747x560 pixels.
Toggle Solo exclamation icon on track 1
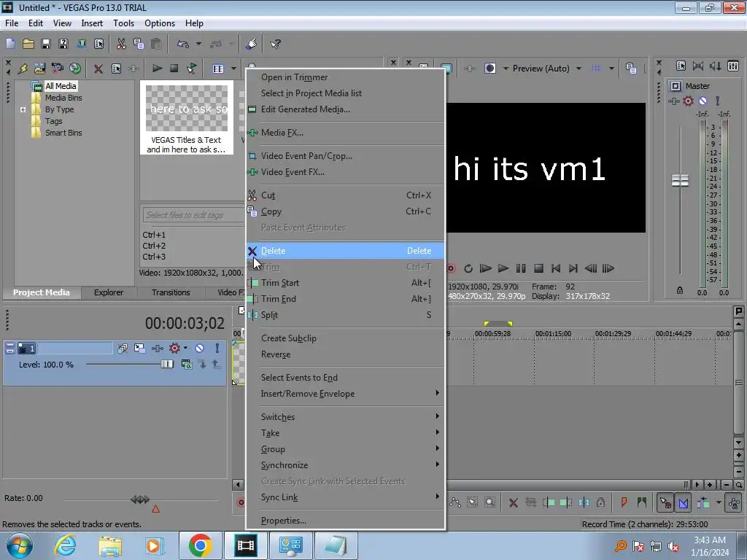tap(217, 348)
